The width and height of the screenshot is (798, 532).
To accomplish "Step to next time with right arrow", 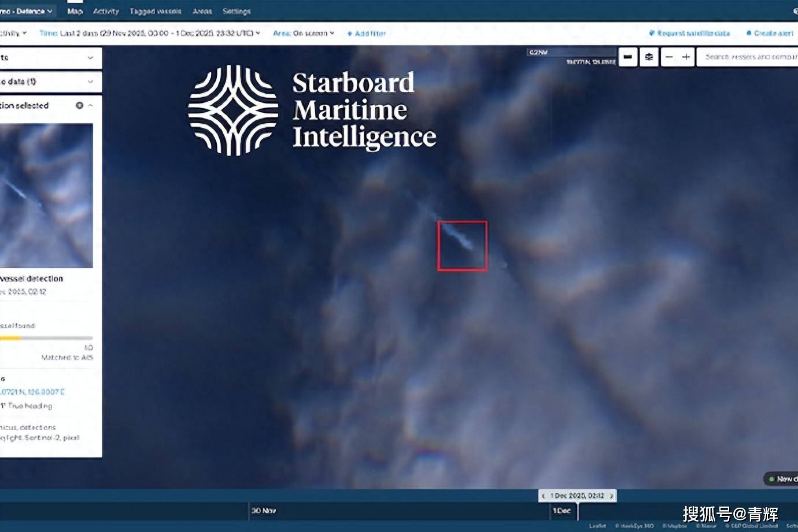I will [x=611, y=496].
